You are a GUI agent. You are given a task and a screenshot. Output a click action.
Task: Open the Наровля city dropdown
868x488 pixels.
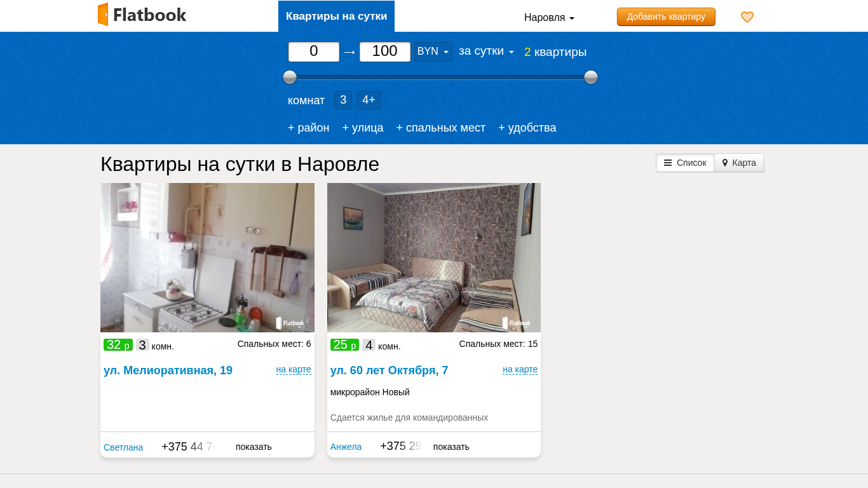click(x=549, y=18)
